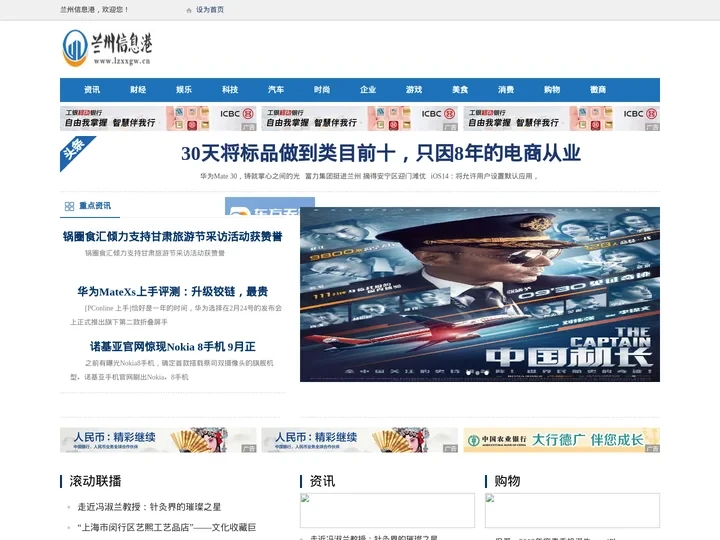Screen dimensions: 720x540
Task: Open the 科技 navigation menu item
Action: [230, 90]
